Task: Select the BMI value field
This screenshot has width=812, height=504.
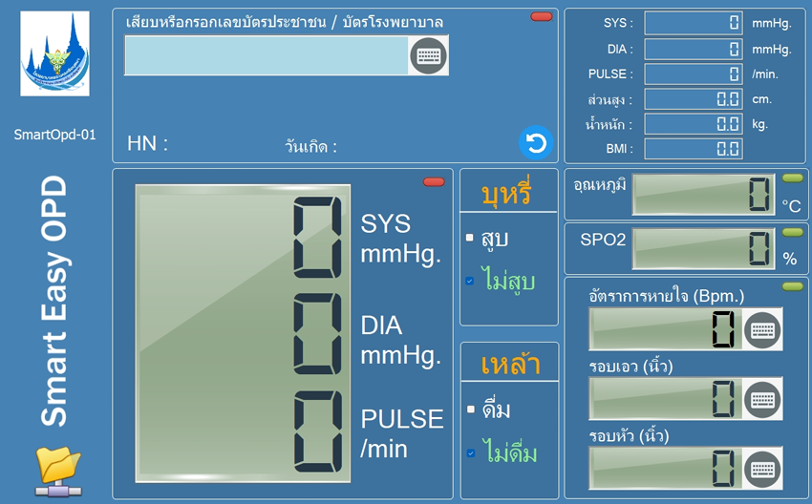Action: [x=693, y=148]
